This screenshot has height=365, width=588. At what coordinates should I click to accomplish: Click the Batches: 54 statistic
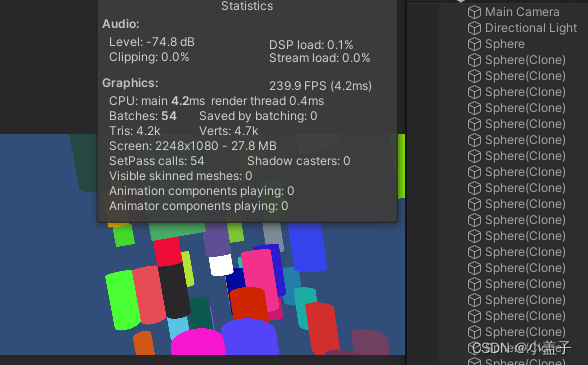coord(142,116)
